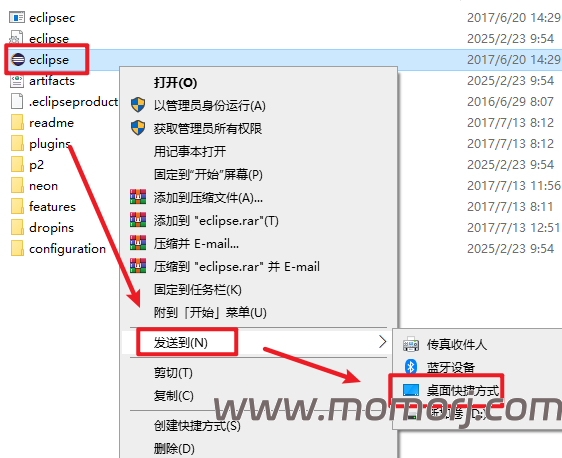Click 复制(C) in the context menu
The width and height of the screenshot is (562, 458).
(x=173, y=396)
